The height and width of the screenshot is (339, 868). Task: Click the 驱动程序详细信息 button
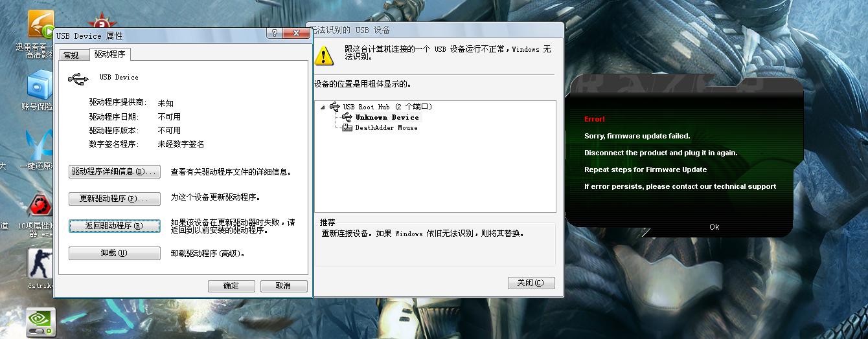coord(114,172)
